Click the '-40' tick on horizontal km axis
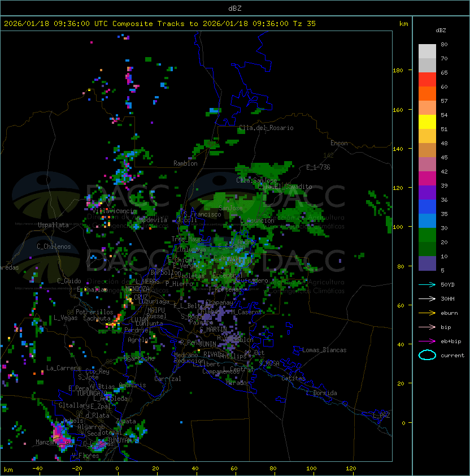Screen dimensions: 470x476 37,469
